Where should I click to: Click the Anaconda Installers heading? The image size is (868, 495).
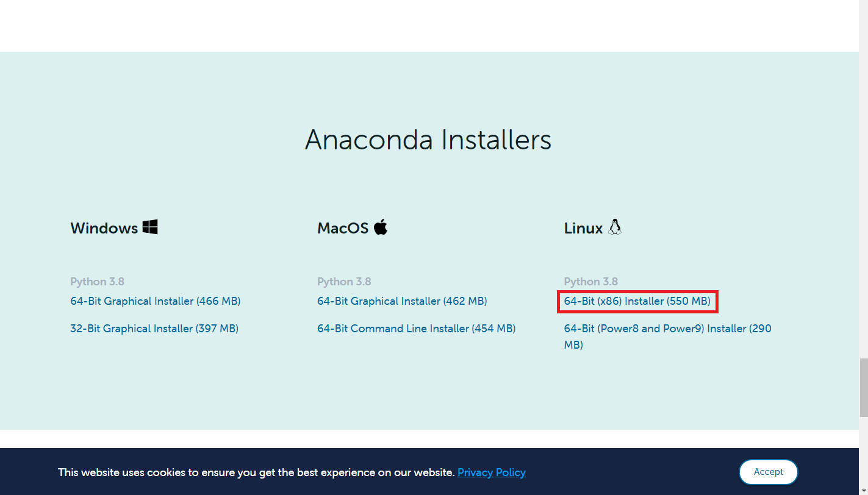coord(428,140)
